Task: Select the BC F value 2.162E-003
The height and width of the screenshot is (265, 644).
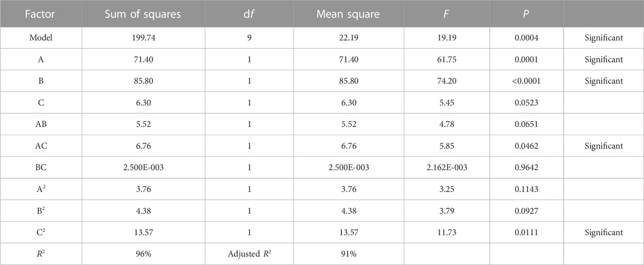Action: click(447, 167)
